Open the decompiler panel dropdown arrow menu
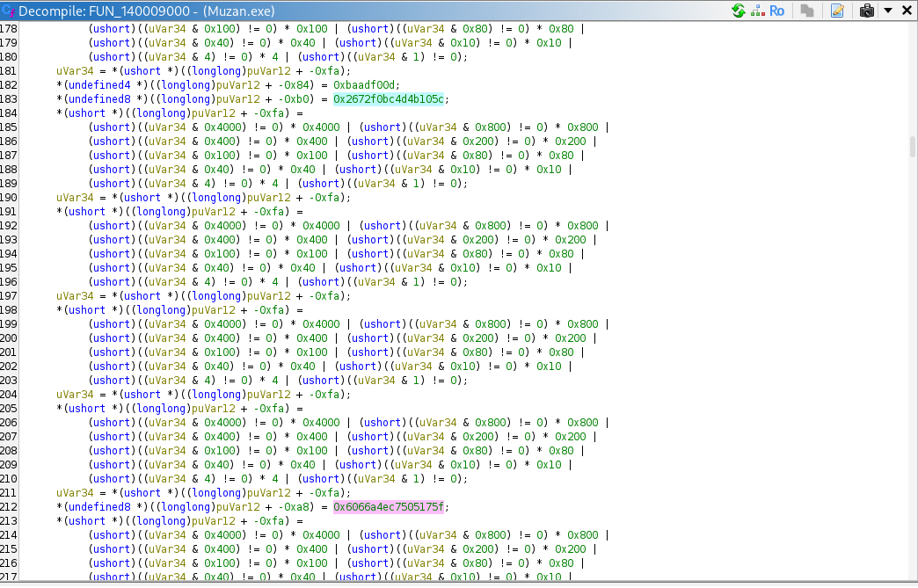The width and height of the screenshot is (918, 588). pyautogui.click(x=887, y=11)
